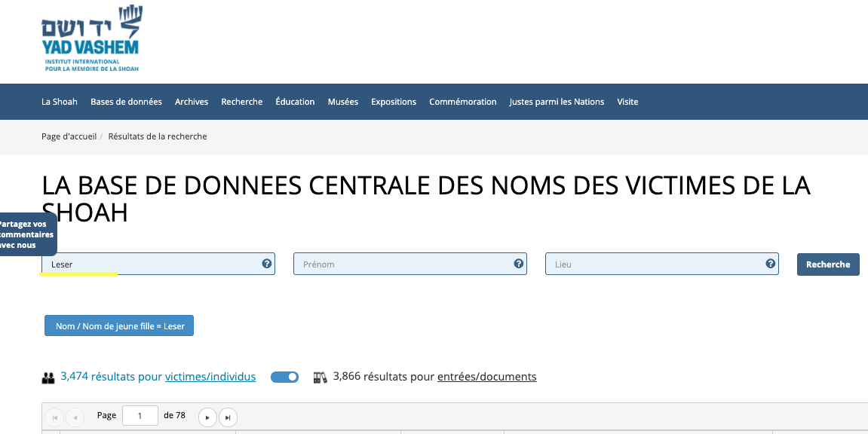Open Justes parmi les Nations menu
Image resolution: width=868 pixels, height=434 pixels.
click(x=557, y=102)
